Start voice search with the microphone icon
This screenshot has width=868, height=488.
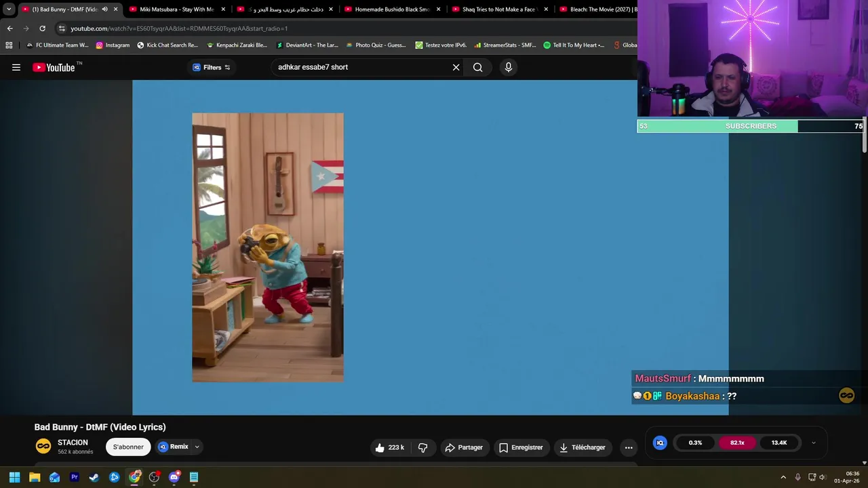point(509,67)
